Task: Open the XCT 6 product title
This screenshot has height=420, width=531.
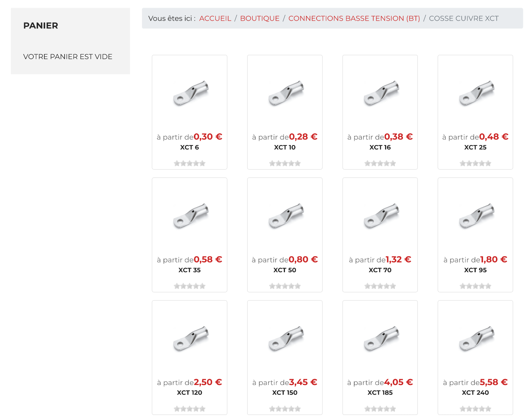Action: click(x=190, y=147)
